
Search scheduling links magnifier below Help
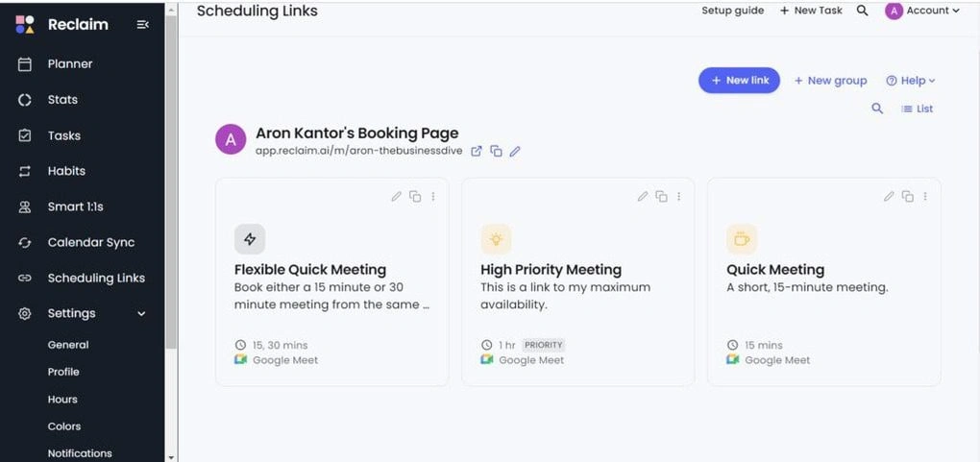[x=877, y=109]
